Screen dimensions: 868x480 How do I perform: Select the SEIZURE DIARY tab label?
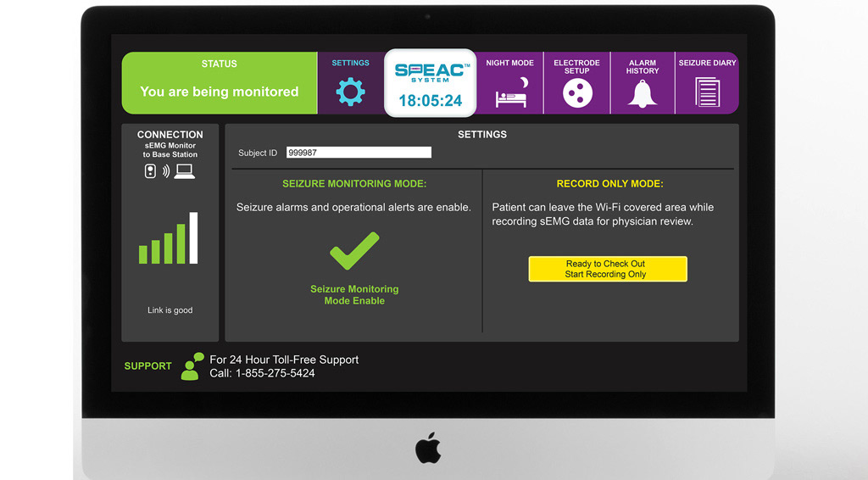pos(708,63)
